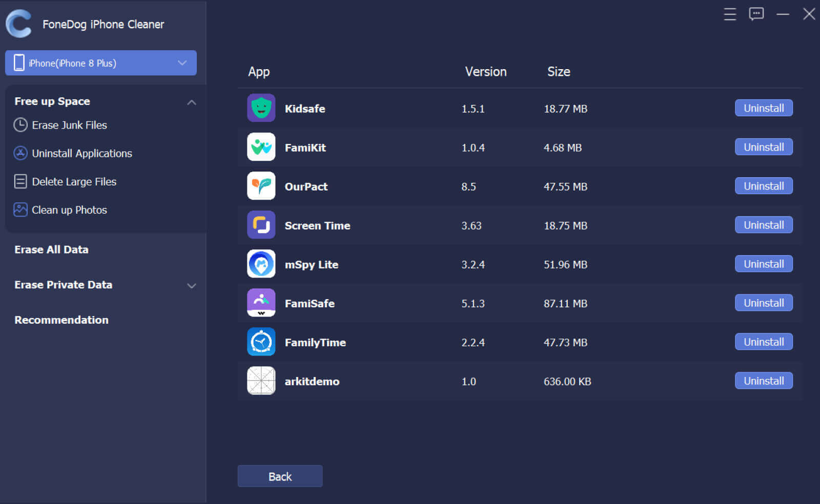Minimize the FoneDog window
820x504 pixels.
[x=783, y=14]
